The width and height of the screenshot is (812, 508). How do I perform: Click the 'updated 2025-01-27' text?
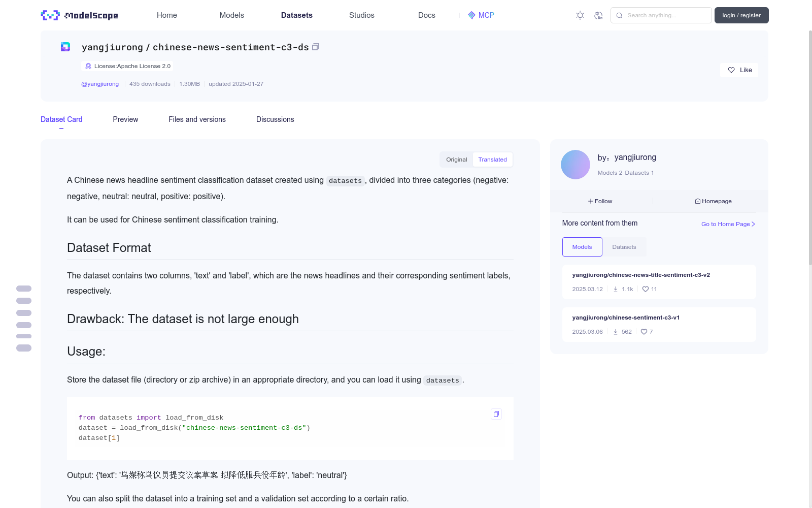[236, 84]
